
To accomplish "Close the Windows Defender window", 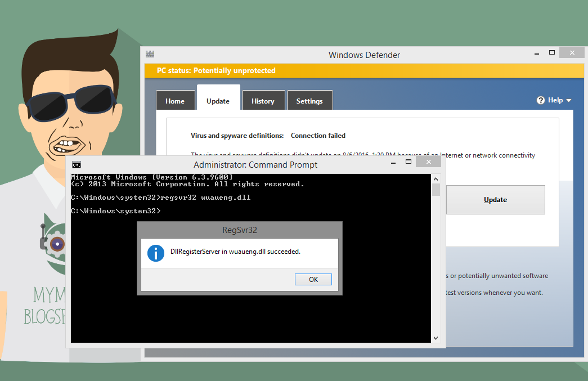I will (x=572, y=52).
